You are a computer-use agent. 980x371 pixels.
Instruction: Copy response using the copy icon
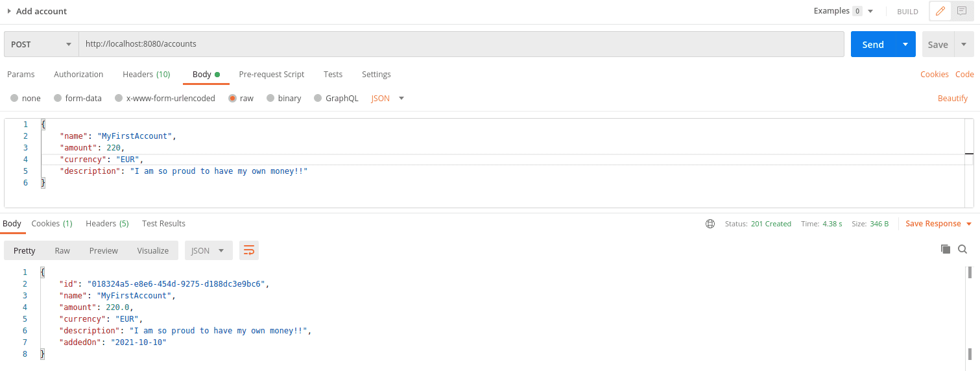tap(945, 249)
